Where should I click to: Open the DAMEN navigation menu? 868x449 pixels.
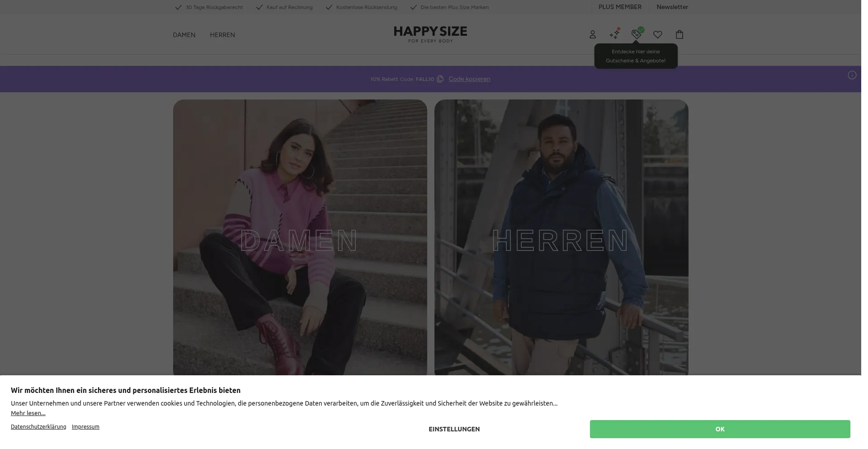(184, 35)
